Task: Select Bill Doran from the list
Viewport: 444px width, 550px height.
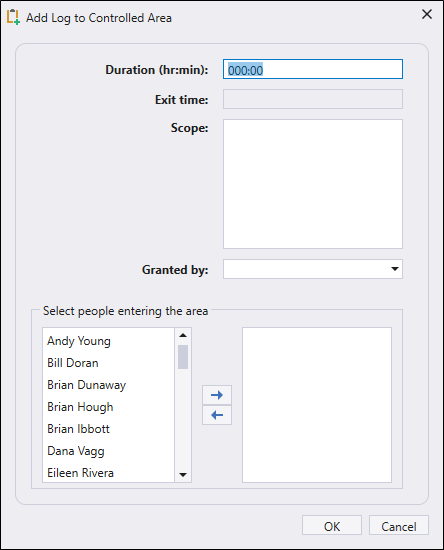Action: click(108, 363)
